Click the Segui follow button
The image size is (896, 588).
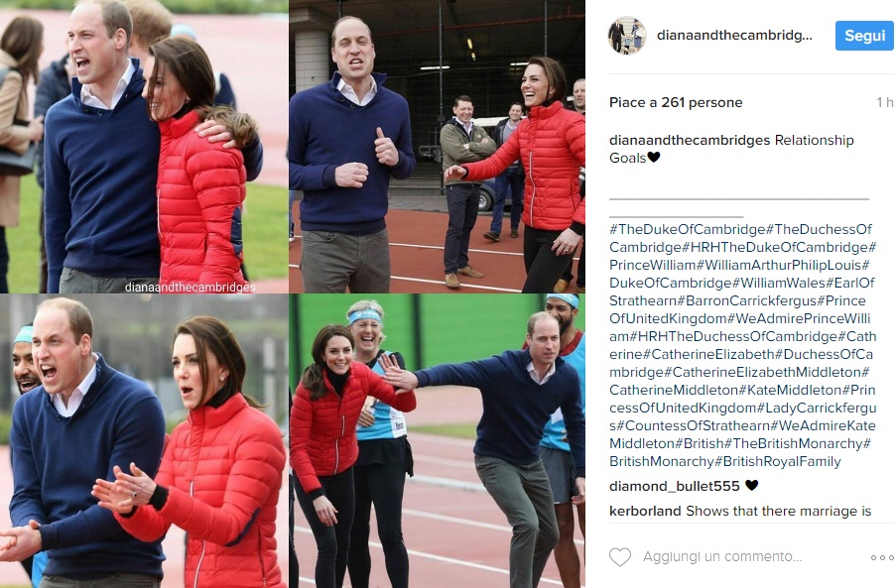pyautogui.click(x=864, y=36)
